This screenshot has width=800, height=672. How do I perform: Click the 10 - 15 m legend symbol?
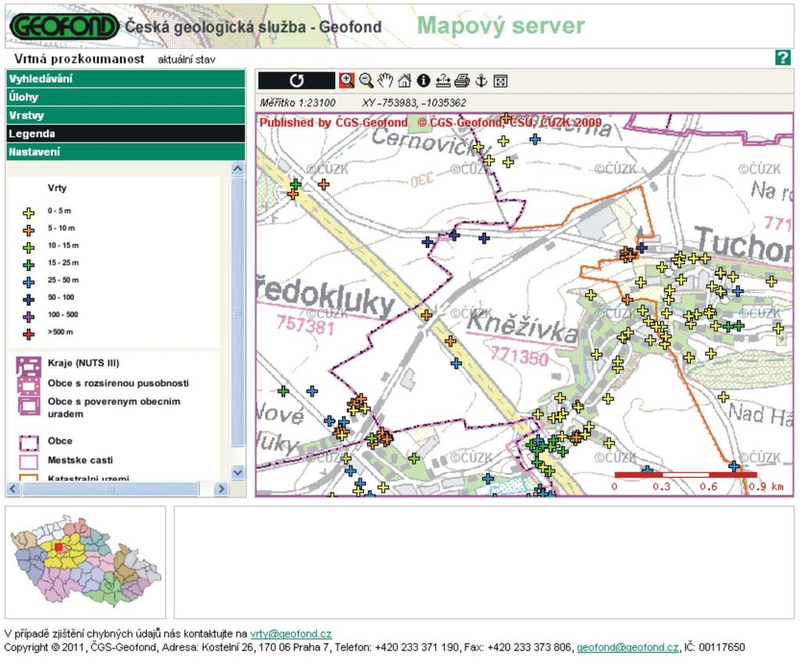pos(29,248)
